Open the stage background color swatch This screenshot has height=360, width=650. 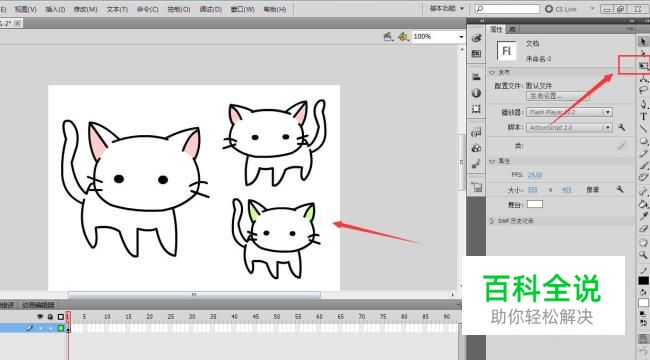[535, 204]
